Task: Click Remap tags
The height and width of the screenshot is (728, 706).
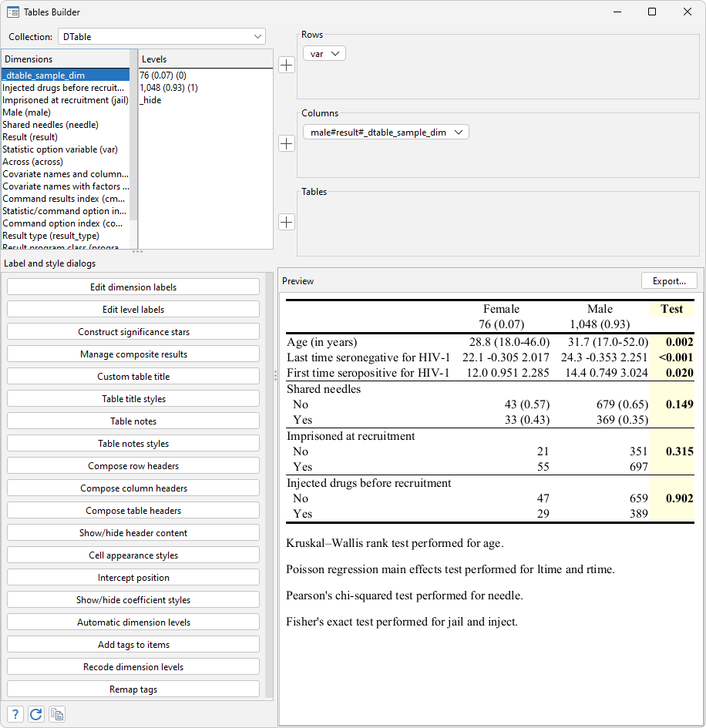Action: (x=133, y=689)
